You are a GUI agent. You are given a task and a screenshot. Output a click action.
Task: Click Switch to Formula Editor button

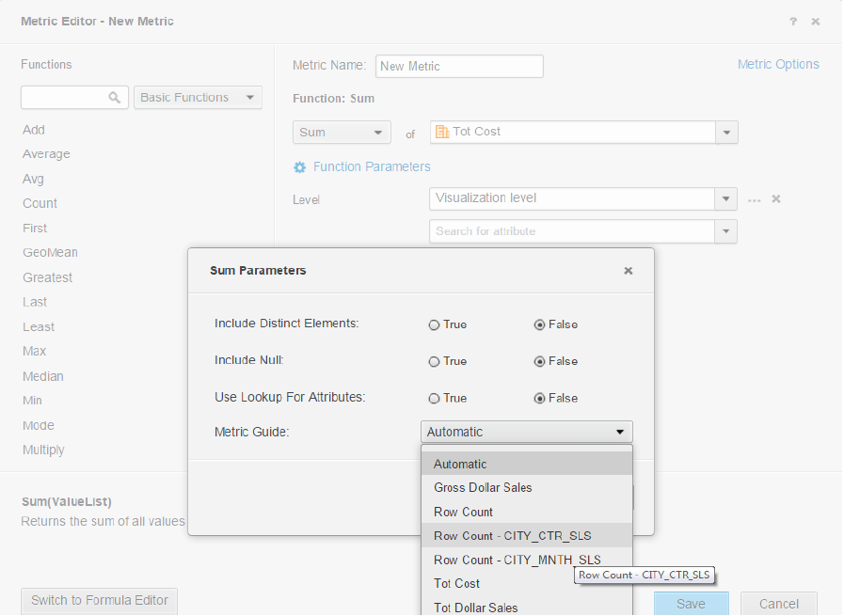(x=99, y=601)
